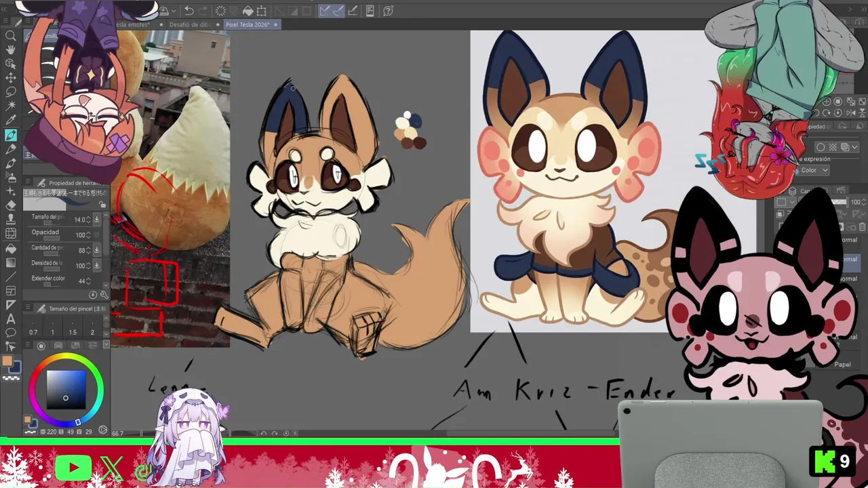Viewport: 868px width, 488px height.
Task: Select the Pencil tool
Action: click(11, 149)
